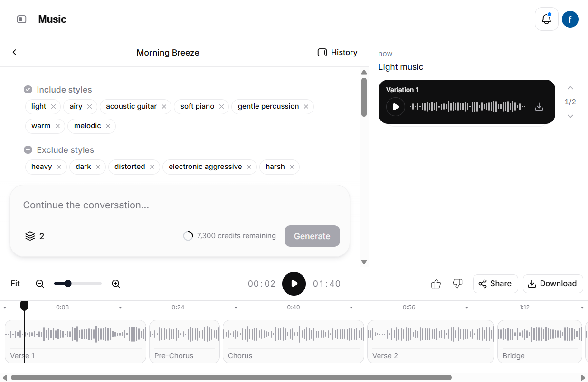Zoom in the timeline
This screenshot has width=588, height=382.
(116, 284)
